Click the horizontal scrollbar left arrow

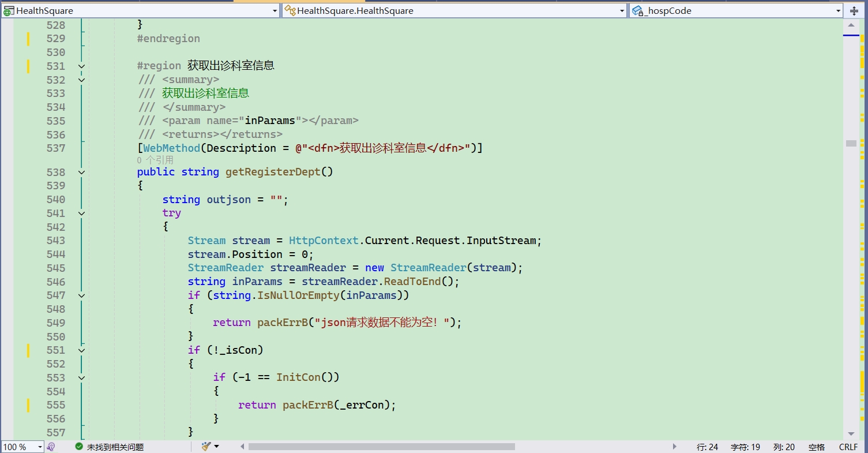[243, 447]
